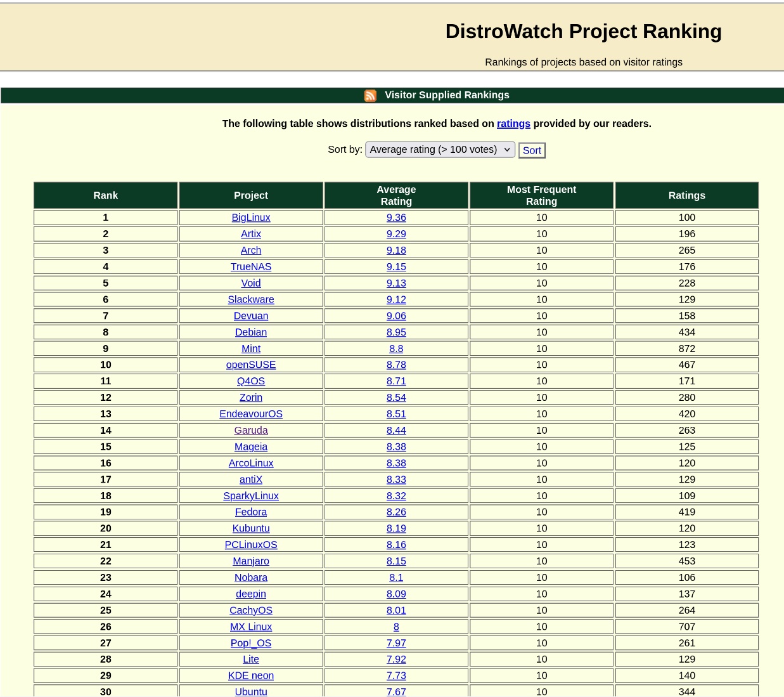
Task: Click TrueNAS's 9.15 rating link
Action: [396, 267]
